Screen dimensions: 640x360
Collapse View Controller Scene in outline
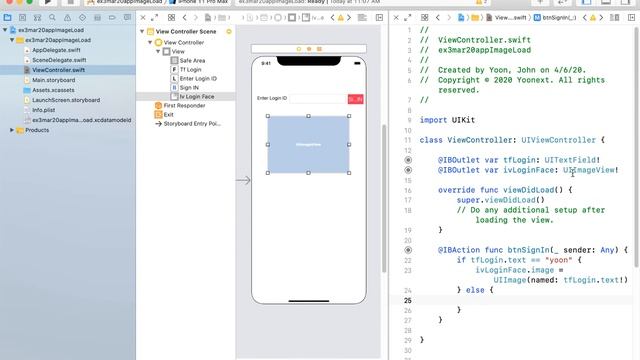click(142, 31)
